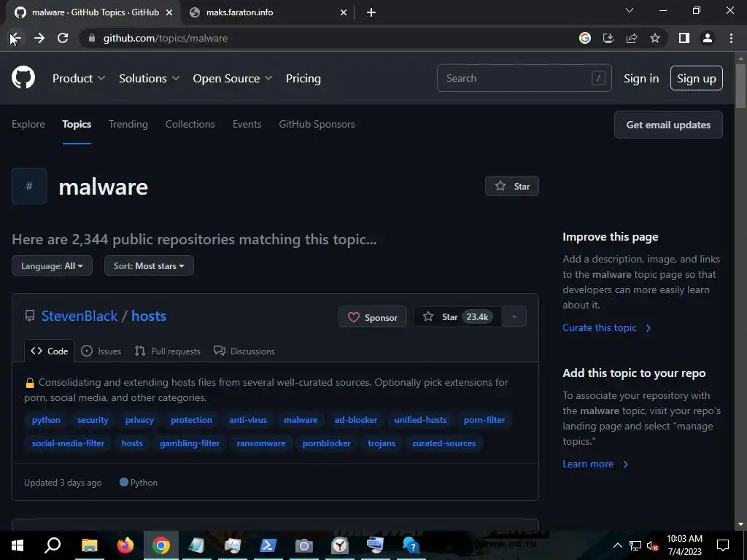Open the Collections tab
Viewport: 747px width, 560px height.
[190, 124]
